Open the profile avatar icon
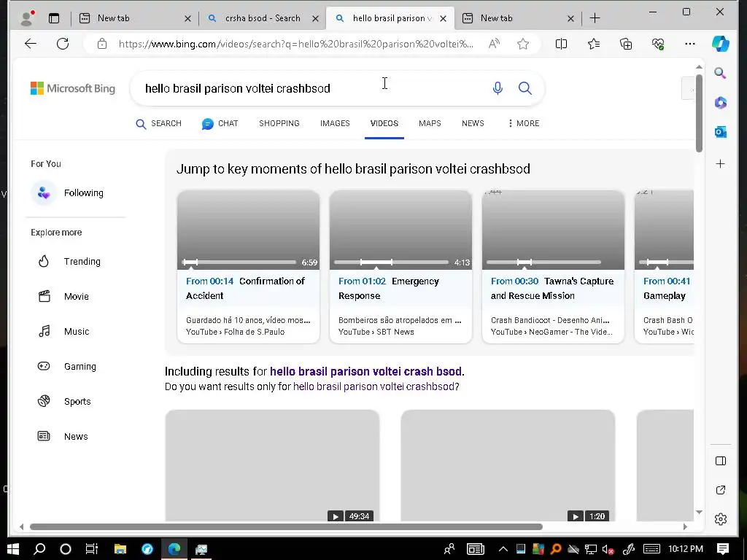Viewport: 747px width, 560px height. click(x=27, y=18)
